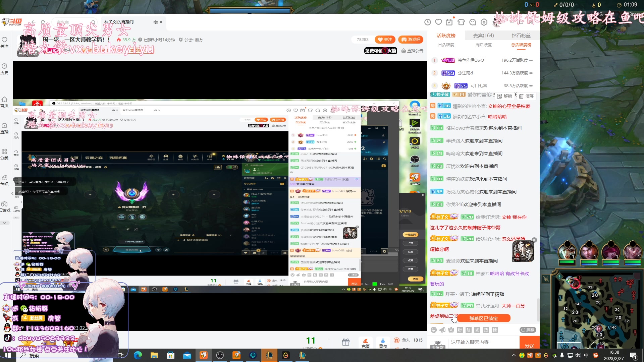Expand the left sidebar down chevron
Screen dimensions: 644x362
(x=4, y=223)
